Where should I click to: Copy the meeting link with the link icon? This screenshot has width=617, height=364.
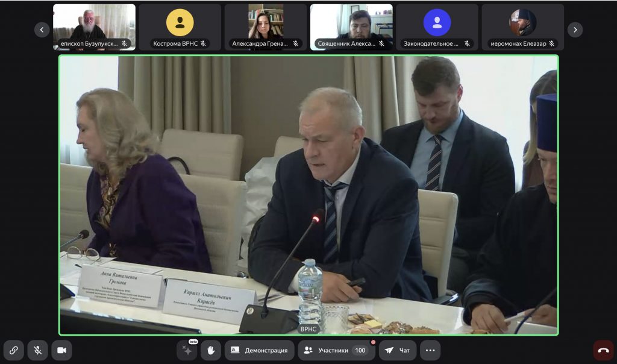coord(13,350)
